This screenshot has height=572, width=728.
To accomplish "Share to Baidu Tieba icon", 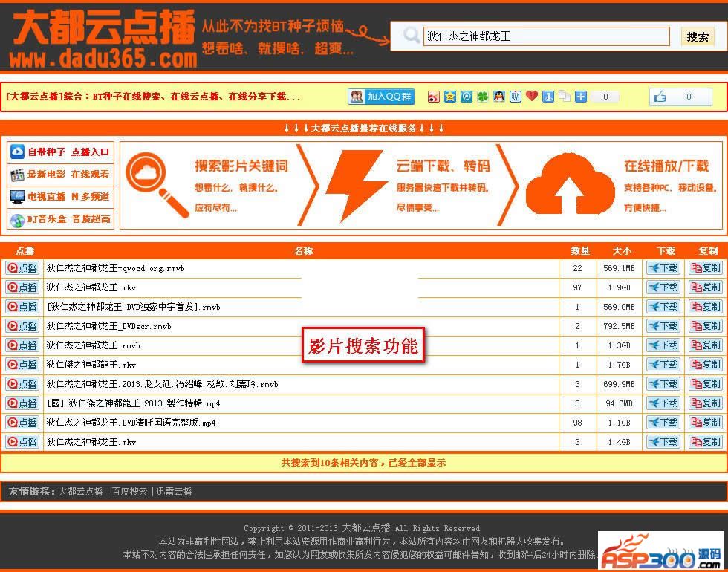I will pyautogui.click(x=516, y=97).
